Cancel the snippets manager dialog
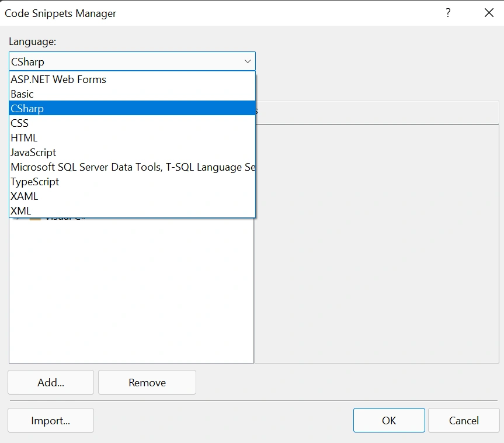Image resolution: width=504 pixels, height=443 pixels. pos(464,420)
